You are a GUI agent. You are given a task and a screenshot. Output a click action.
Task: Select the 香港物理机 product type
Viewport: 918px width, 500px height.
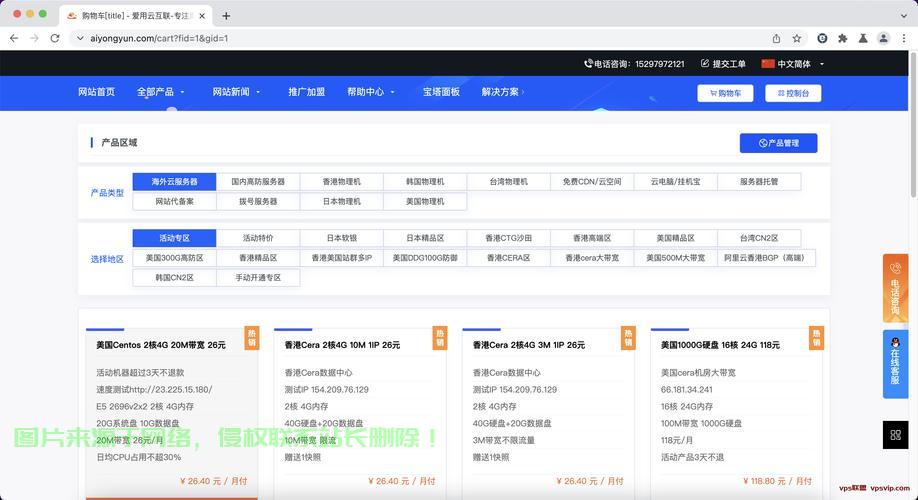click(341, 182)
